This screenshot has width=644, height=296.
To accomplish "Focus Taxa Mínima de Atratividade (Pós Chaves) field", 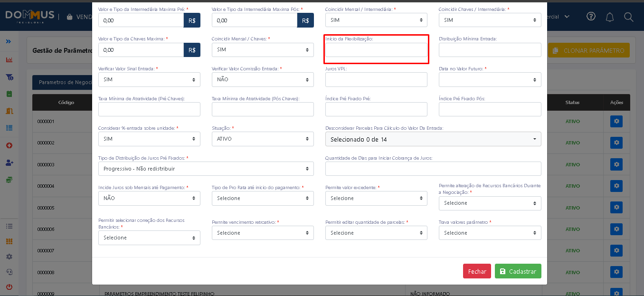I will (x=263, y=109).
